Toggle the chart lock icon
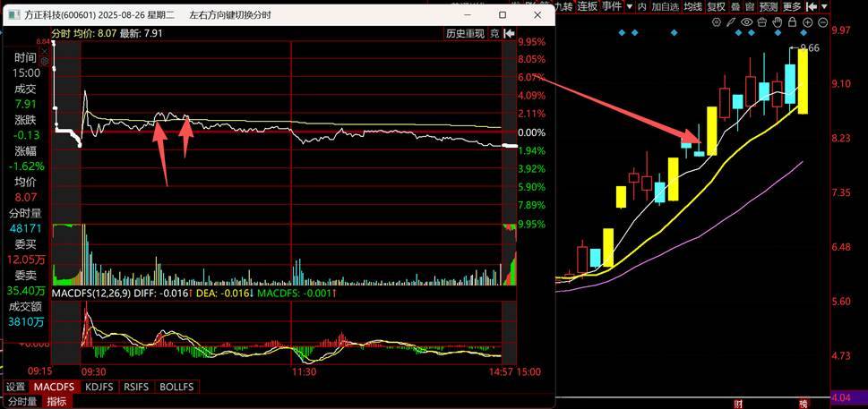 tap(794, 22)
